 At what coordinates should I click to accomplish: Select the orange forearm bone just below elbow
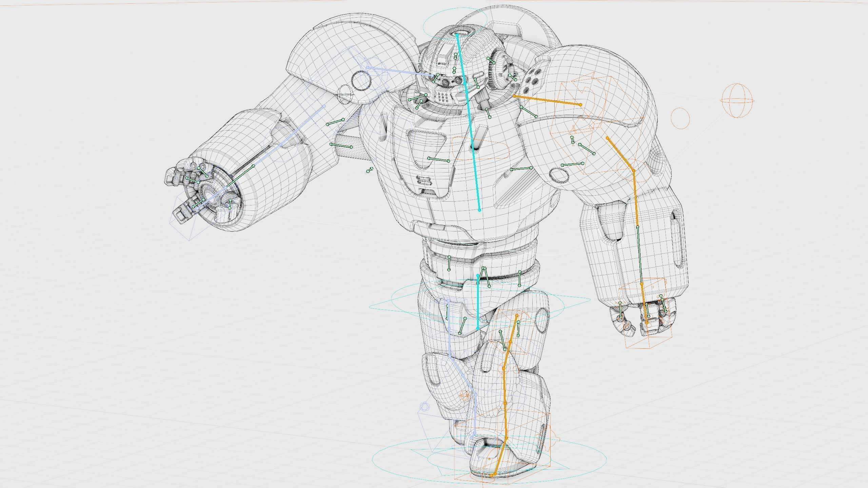click(x=636, y=199)
